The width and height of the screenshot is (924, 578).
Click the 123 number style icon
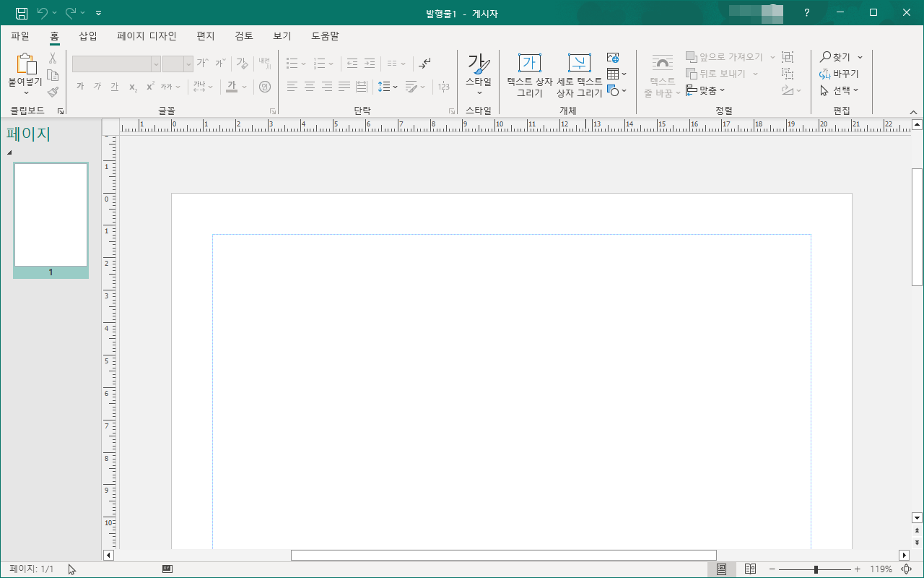coord(444,87)
